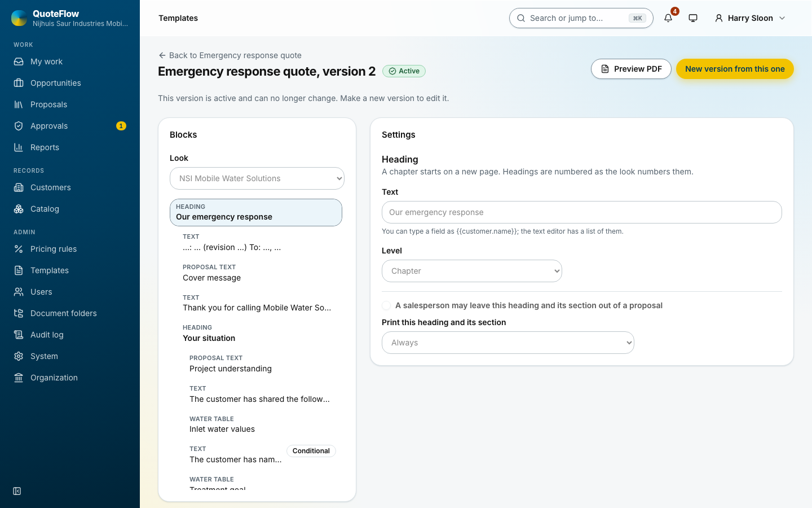Select the Our emergency response heading block
This screenshot has width=812, height=508.
(x=256, y=213)
